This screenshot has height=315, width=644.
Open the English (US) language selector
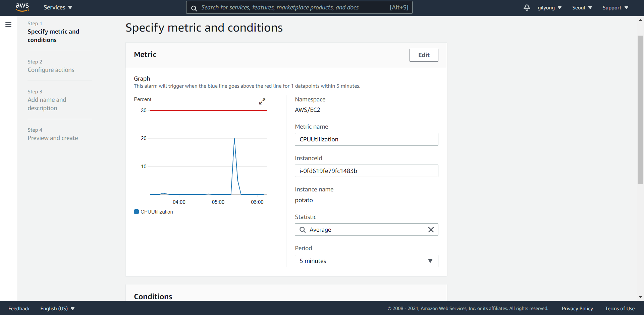pos(57,309)
